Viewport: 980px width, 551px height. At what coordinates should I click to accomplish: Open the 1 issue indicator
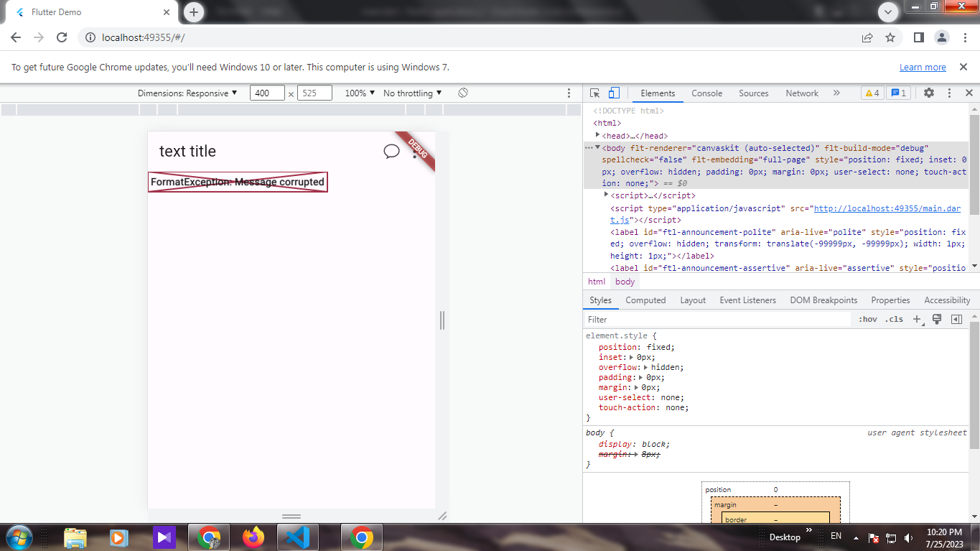[x=898, y=93]
